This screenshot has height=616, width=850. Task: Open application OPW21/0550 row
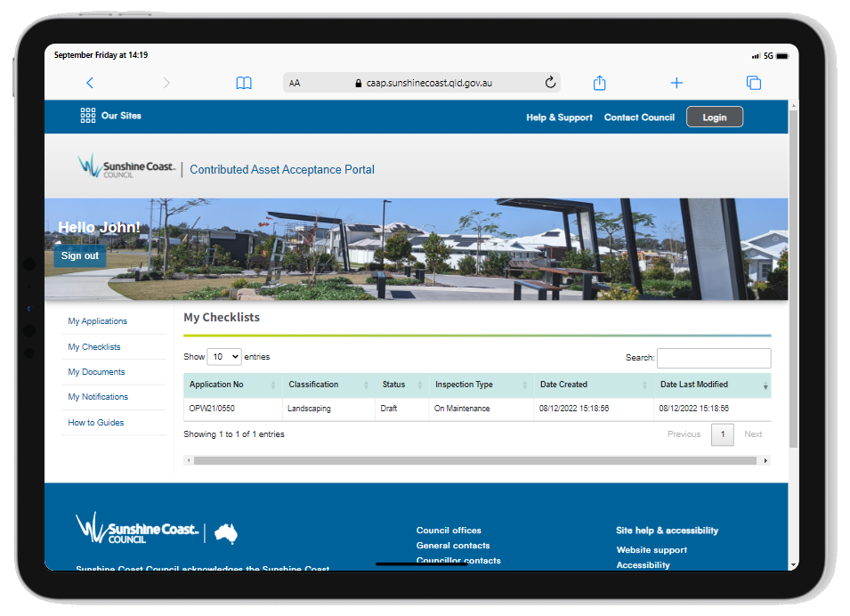(x=211, y=409)
